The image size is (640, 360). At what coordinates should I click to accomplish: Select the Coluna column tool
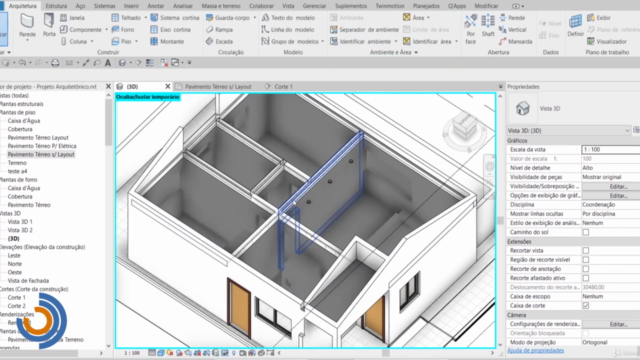[74, 42]
